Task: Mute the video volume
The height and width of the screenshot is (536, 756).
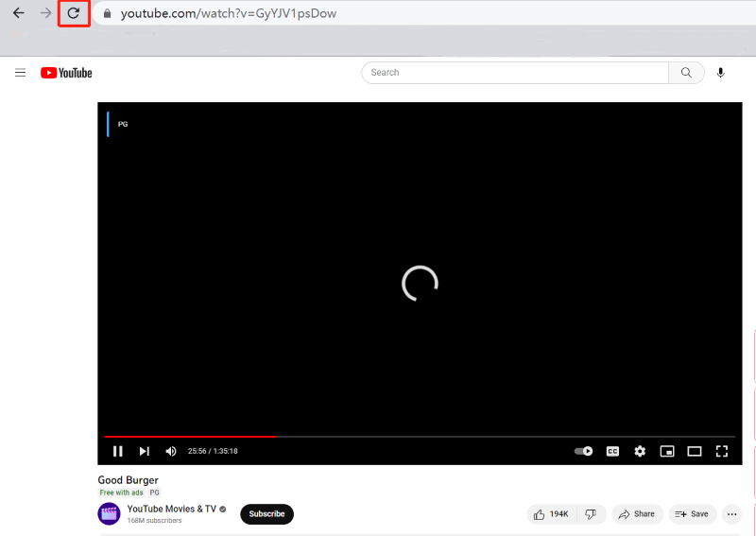Action: 171,451
